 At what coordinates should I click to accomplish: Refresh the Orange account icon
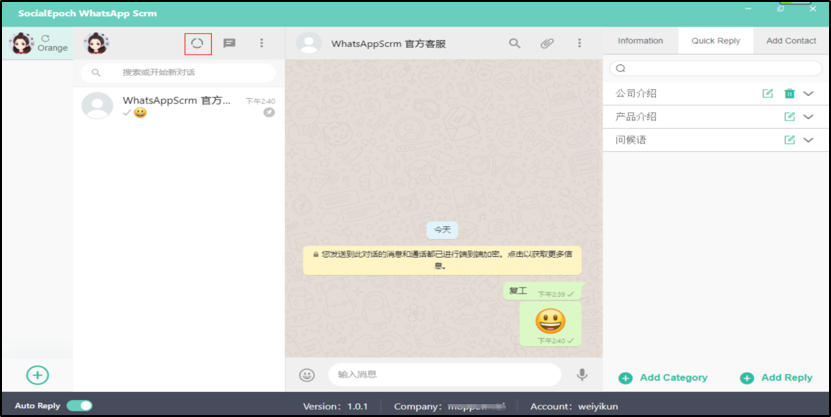(46, 38)
